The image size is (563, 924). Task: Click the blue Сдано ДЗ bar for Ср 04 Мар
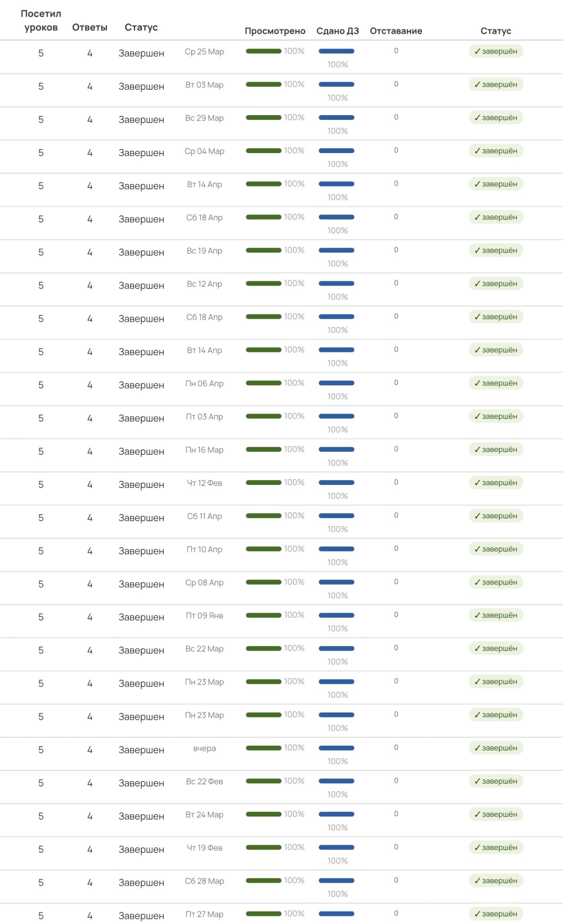coord(336,151)
